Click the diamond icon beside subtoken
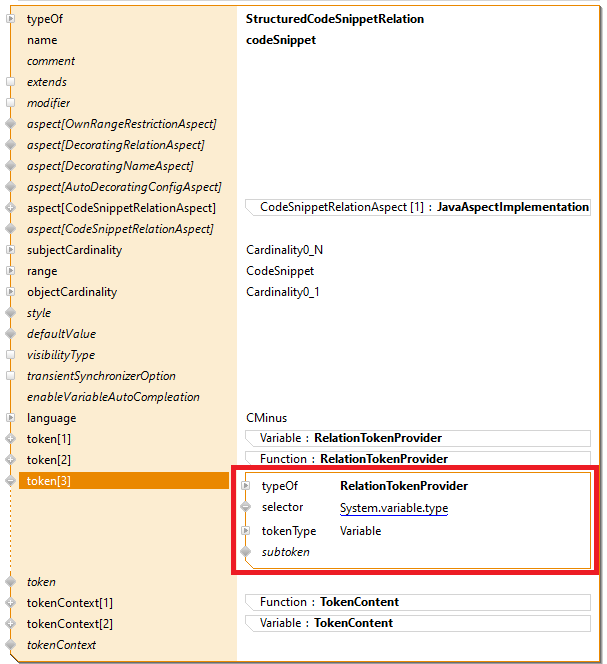The image size is (607, 664). [x=246, y=552]
